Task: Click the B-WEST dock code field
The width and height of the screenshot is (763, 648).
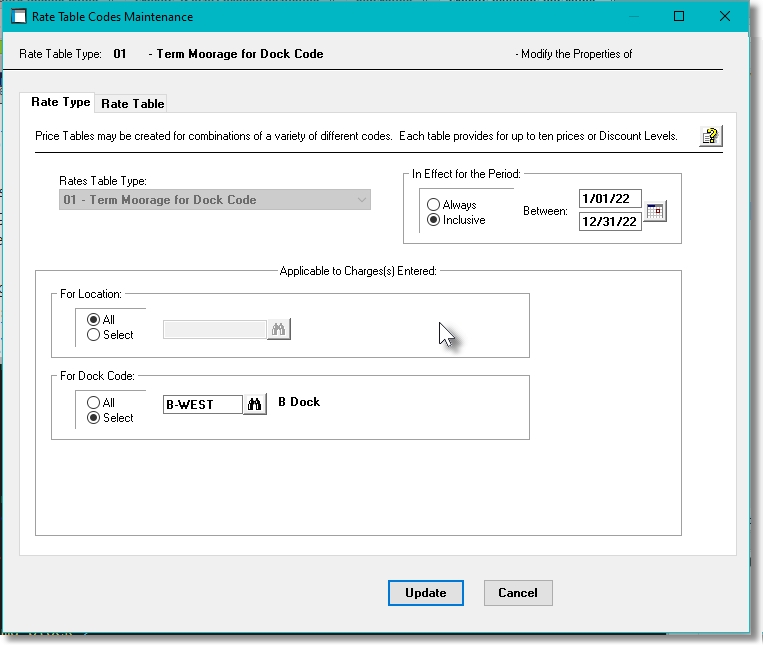Action: click(202, 404)
